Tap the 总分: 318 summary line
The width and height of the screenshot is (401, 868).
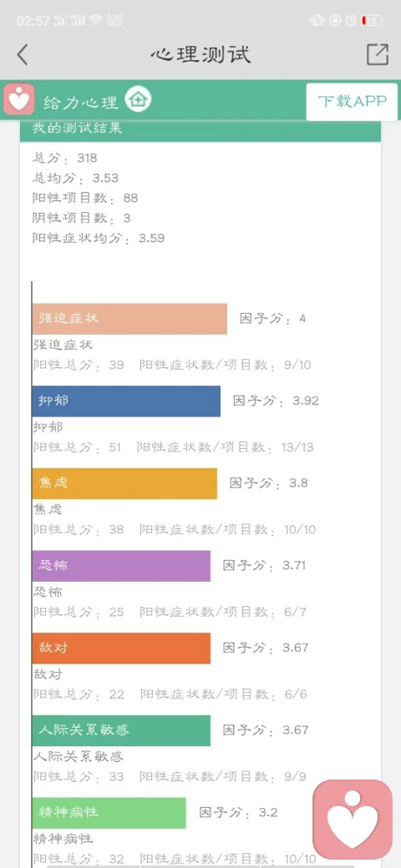(x=65, y=159)
